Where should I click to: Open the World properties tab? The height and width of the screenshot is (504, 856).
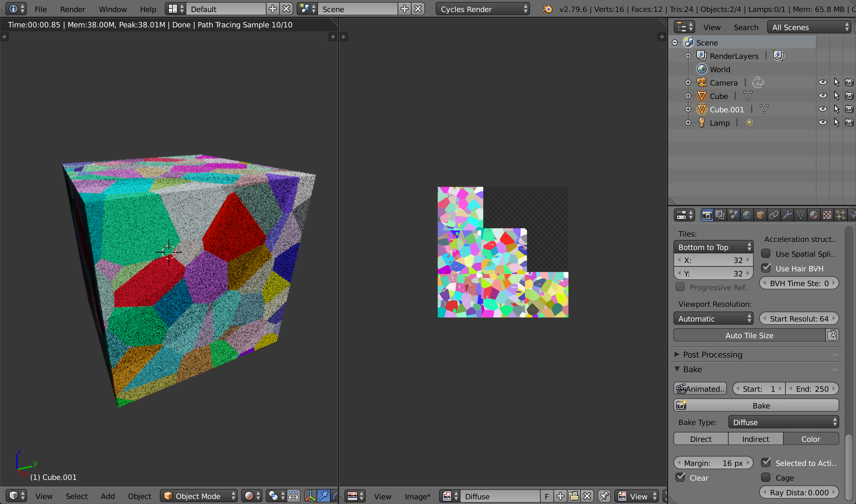pyautogui.click(x=747, y=215)
